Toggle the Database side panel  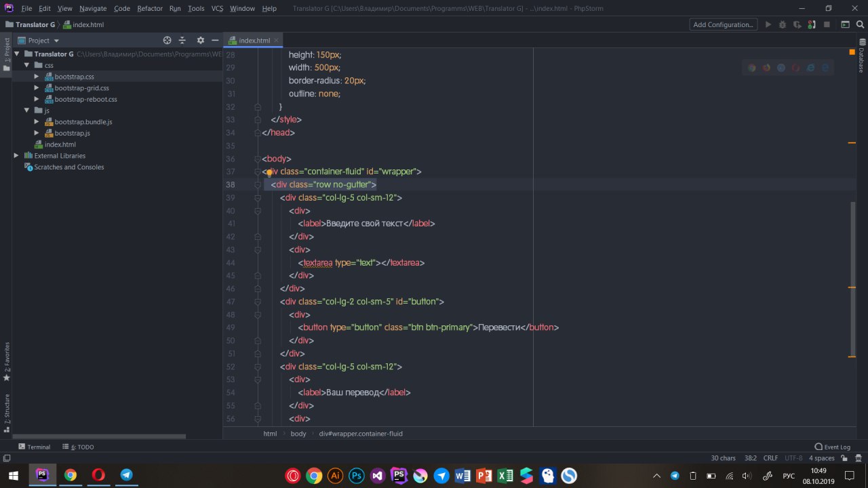coord(861,60)
